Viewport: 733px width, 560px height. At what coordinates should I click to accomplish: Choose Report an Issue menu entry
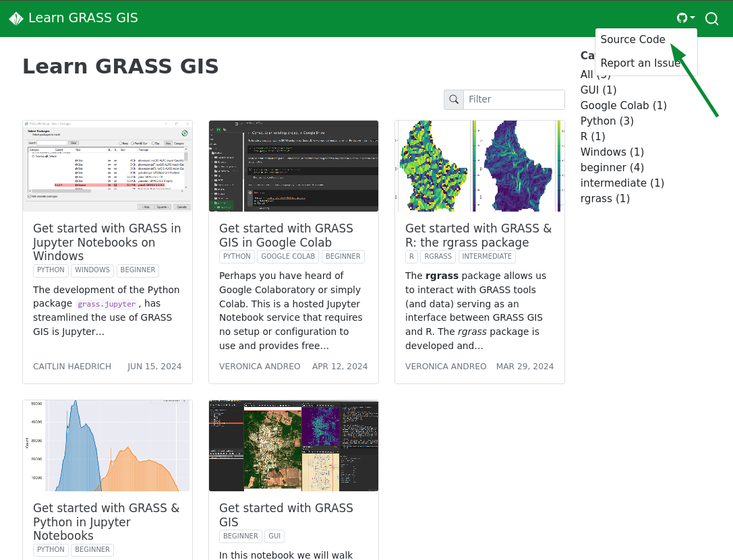point(640,63)
